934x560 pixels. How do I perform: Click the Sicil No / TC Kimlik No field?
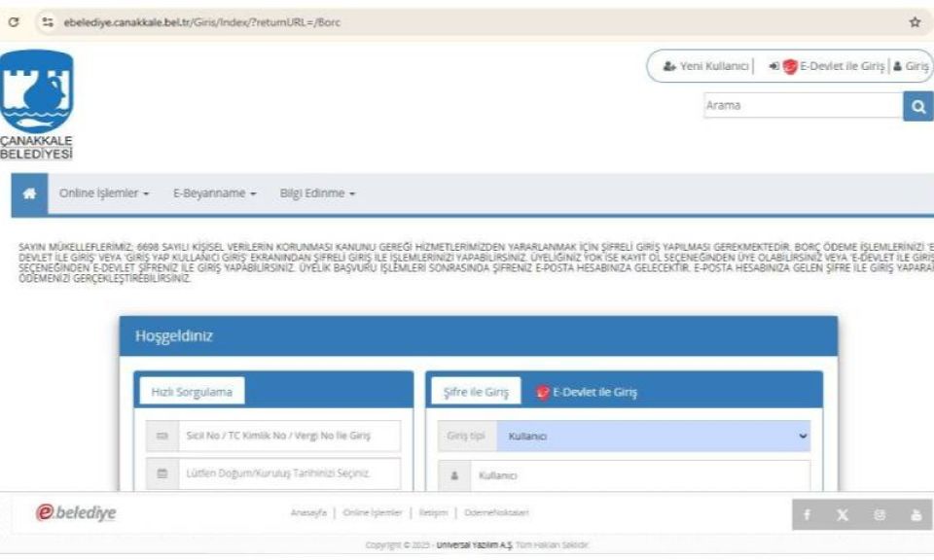[277, 437]
